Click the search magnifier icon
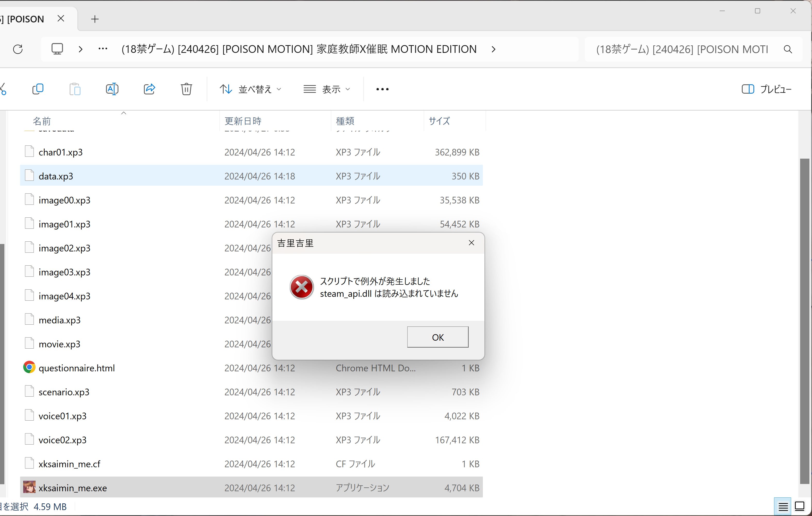Image resolution: width=812 pixels, height=516 pixels. click(x=788, y=50)
